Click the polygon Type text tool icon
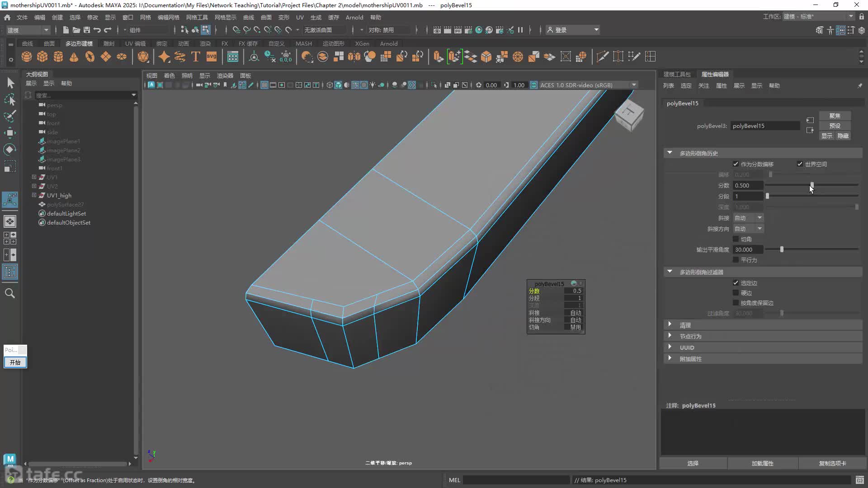868x488 pixels. (196, 56)
